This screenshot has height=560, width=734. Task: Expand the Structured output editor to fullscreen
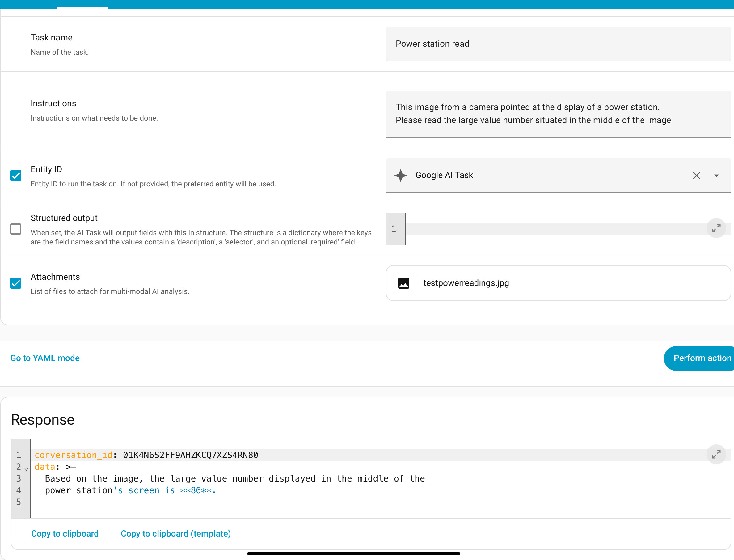716,228
